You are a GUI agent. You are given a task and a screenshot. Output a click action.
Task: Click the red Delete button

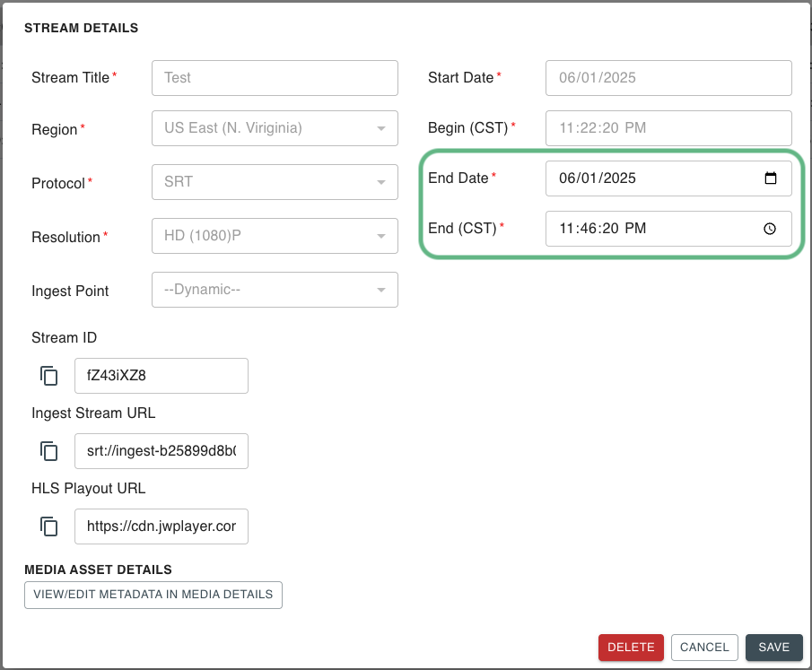point(631,648)
